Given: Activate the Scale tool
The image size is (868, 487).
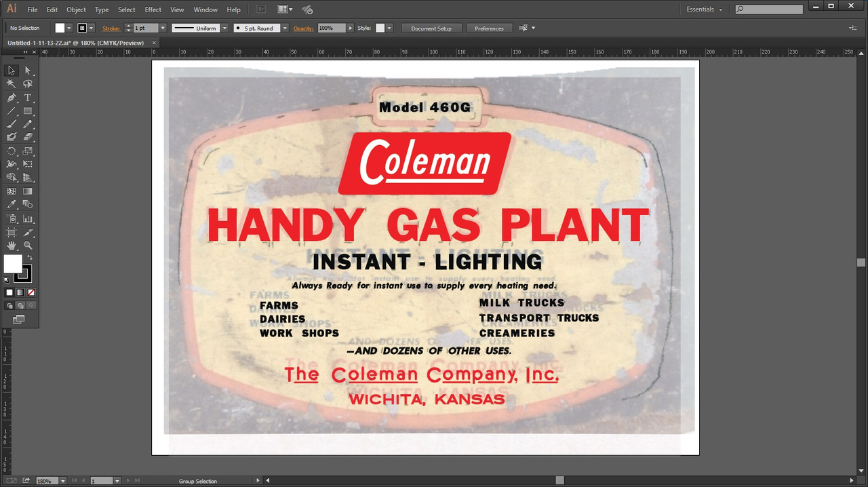Looking at the screenshot, I should pos(28,151).
